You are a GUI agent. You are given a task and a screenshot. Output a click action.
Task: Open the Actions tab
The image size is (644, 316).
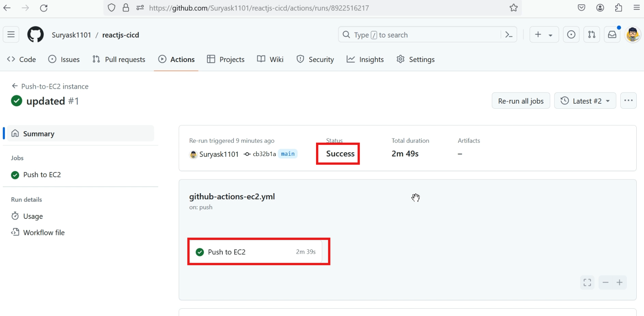[x=176, y=59]
